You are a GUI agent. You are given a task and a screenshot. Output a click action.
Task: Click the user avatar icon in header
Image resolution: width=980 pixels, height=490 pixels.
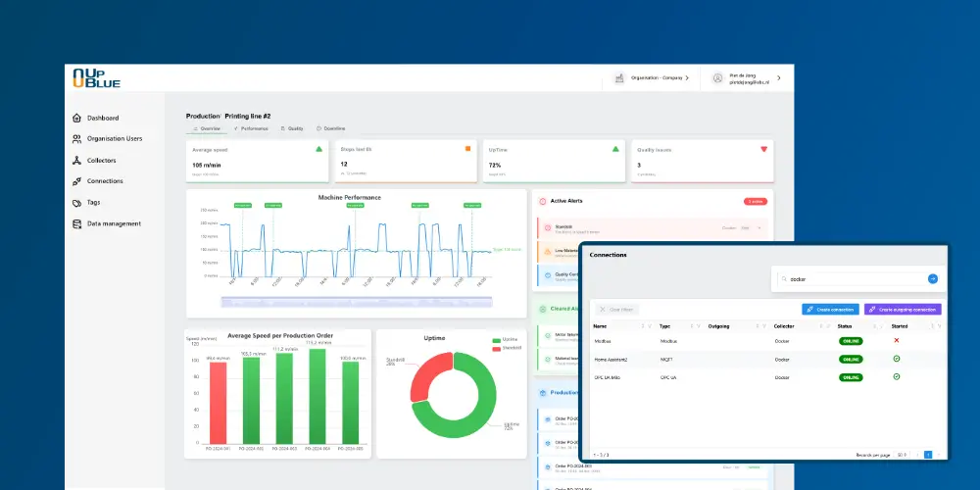tap(718, 77)
